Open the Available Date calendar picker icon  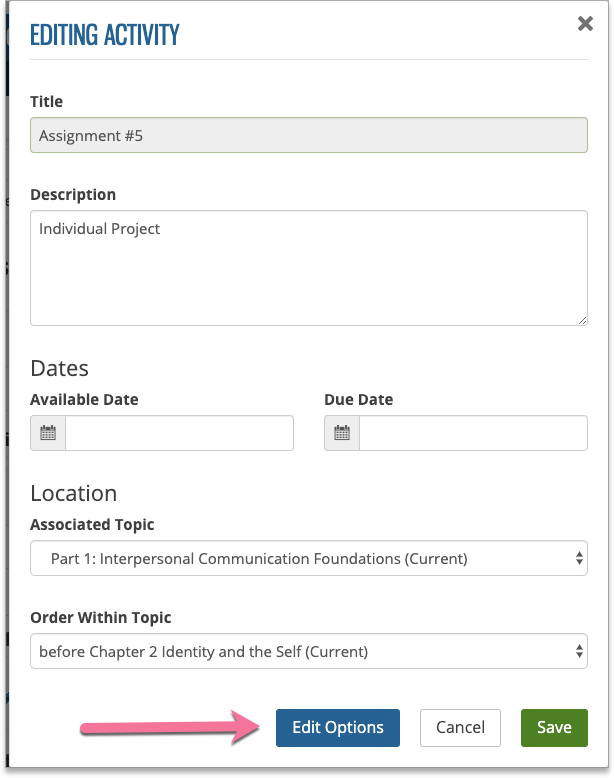pos(48,433)
